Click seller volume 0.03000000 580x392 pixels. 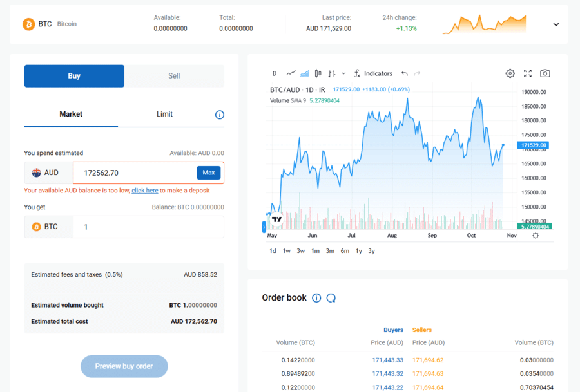point(537,360)
